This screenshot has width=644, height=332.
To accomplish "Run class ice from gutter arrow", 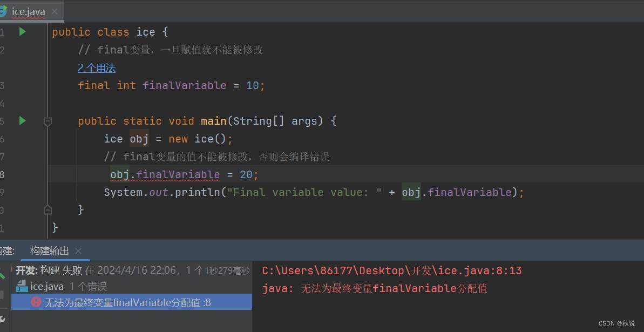I will (23, 32).
